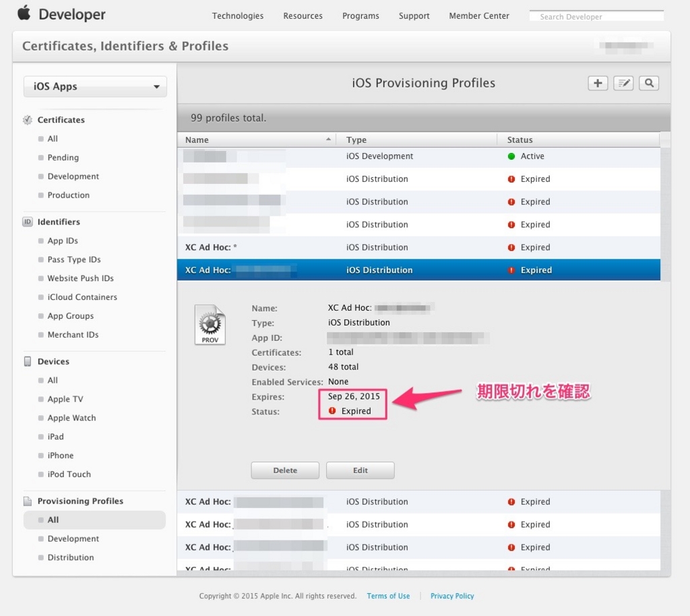Add a new provisioning profile with plus button

(598, 83)
